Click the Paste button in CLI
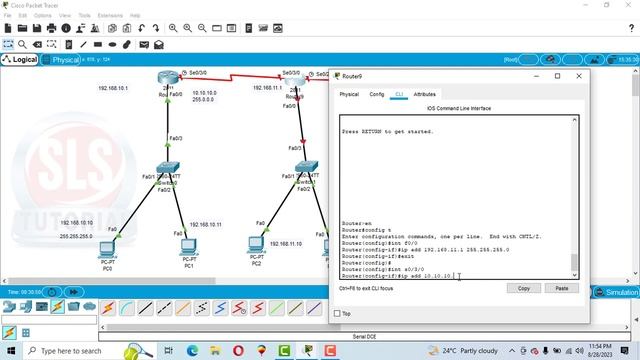Viewport: 640px width, 360px height. (x=562, y=288)
